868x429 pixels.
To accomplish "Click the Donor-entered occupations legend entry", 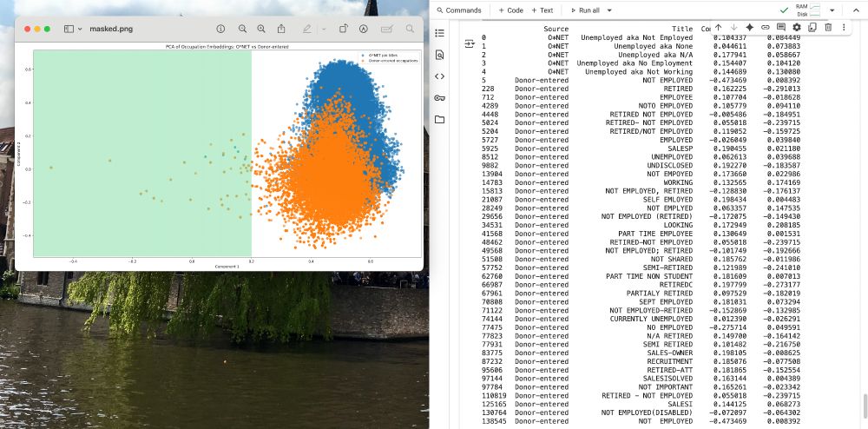I will point(389,60).
